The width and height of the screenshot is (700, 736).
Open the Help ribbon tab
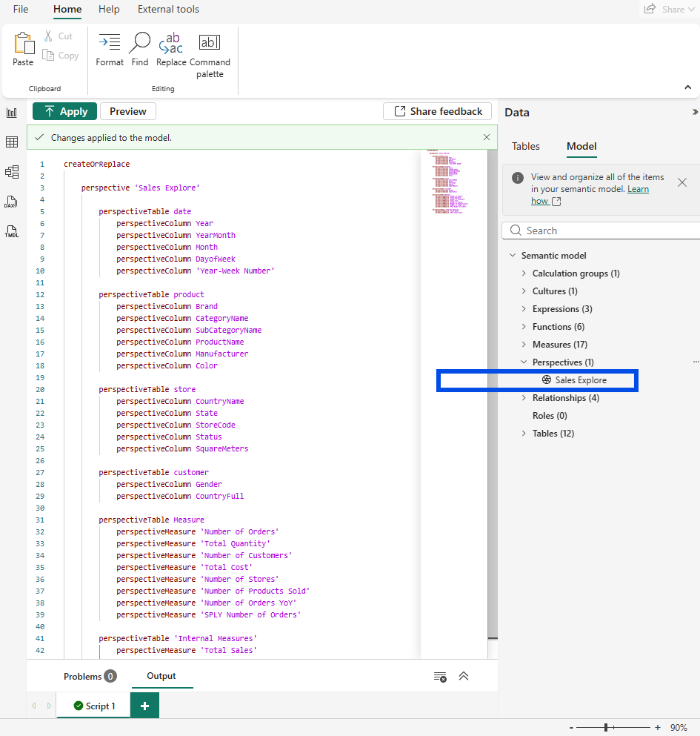109,9
